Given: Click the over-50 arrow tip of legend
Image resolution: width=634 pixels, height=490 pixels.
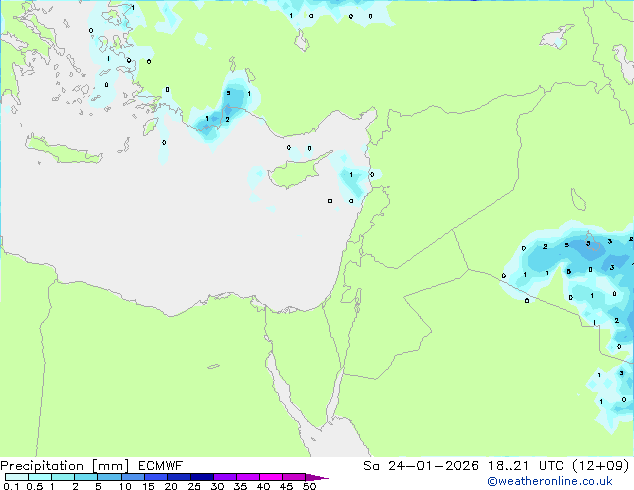Looking at the screenshot, I should click(317, 477).
